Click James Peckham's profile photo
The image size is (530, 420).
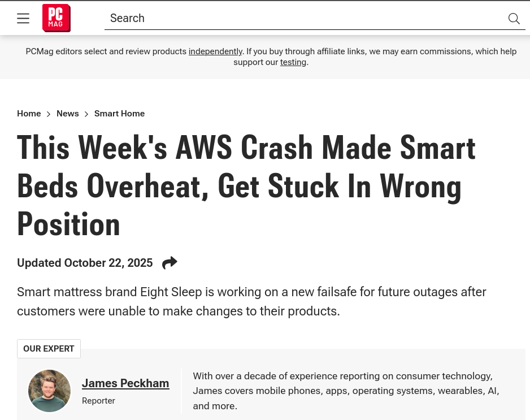(x=50, y=391)
